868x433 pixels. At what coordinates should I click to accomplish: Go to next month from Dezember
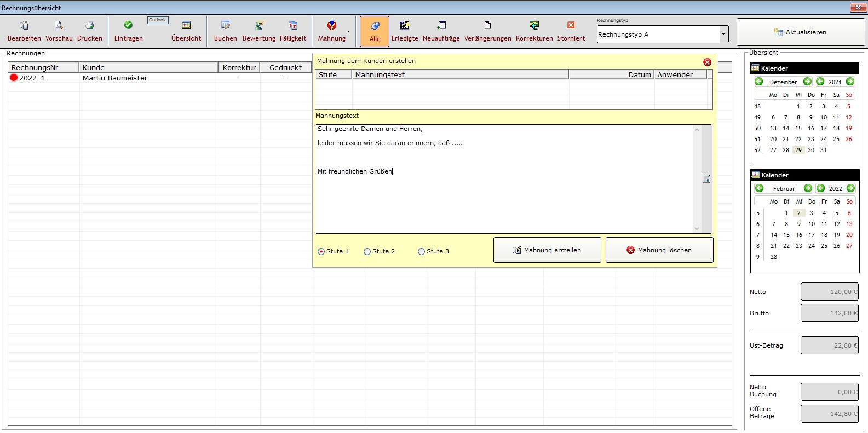click(x=807, y=82)
